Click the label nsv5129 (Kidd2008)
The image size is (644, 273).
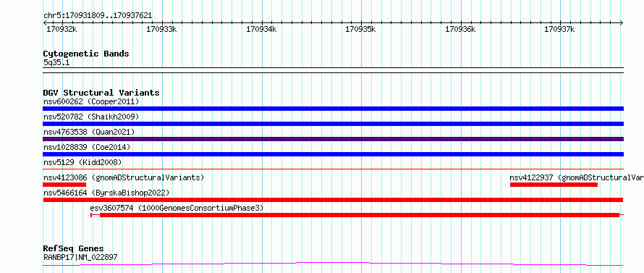click(x=82, y=162)
